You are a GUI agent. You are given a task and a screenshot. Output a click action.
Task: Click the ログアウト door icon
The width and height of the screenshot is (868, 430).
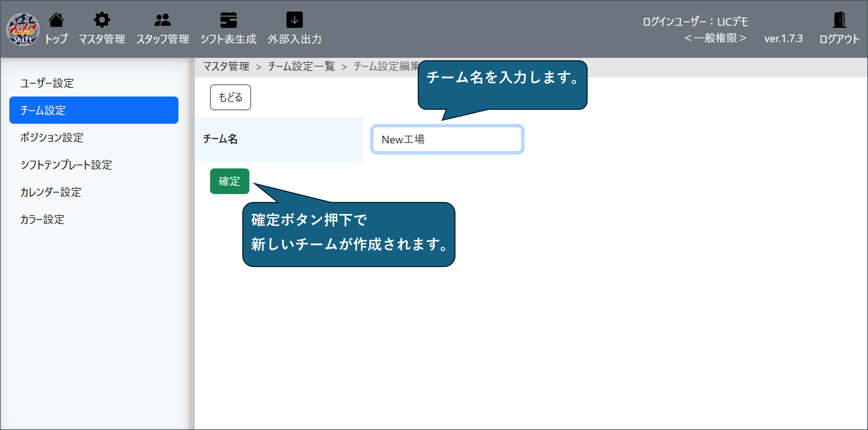tap(839, 20)
